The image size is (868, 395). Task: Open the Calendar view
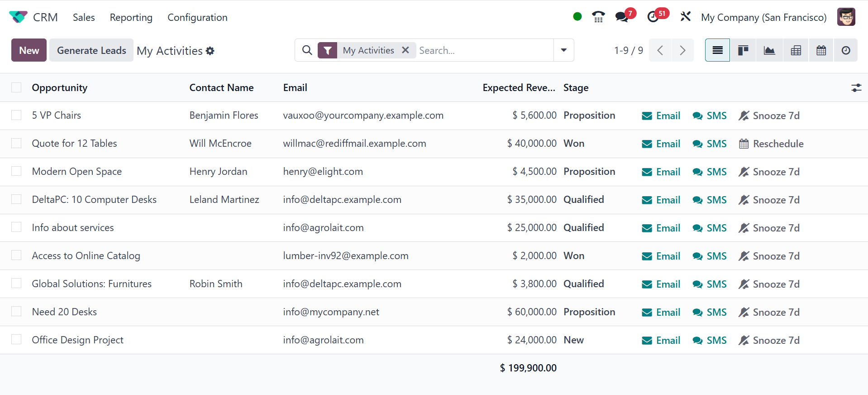(821, 50)
